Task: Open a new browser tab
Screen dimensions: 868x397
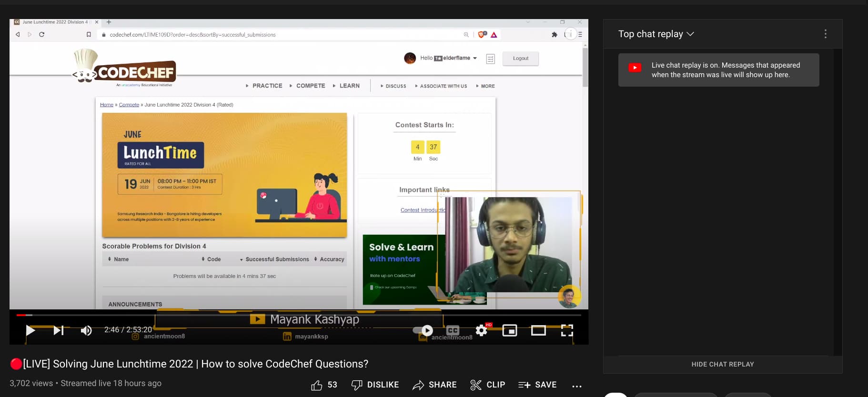Action: pyautogui.click(x=109, y=22)
